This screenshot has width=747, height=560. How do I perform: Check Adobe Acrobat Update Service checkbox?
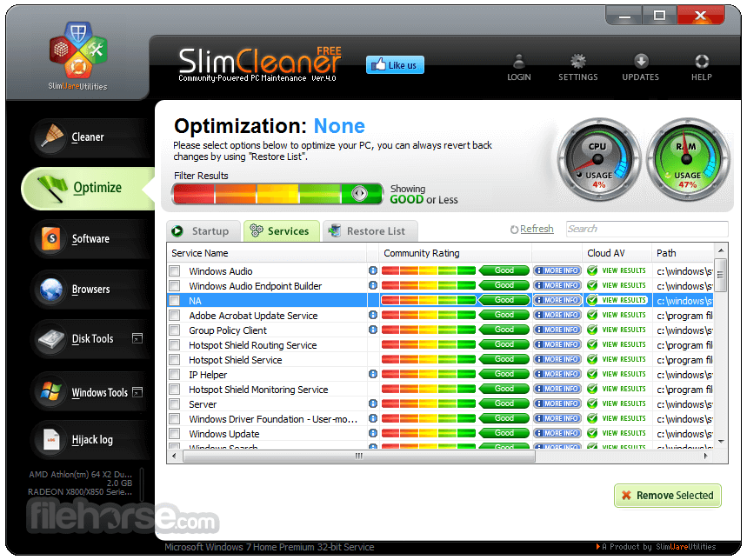[175, 316]
